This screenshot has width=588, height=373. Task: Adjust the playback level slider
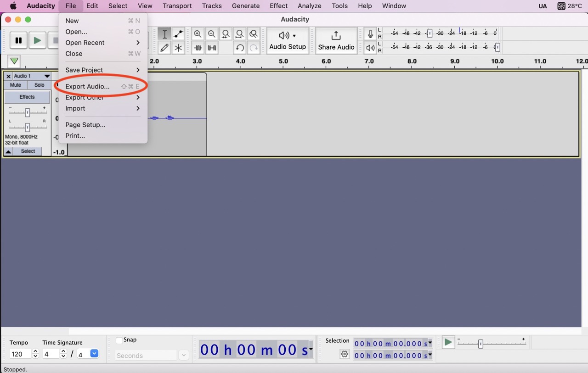click(497, 47)
